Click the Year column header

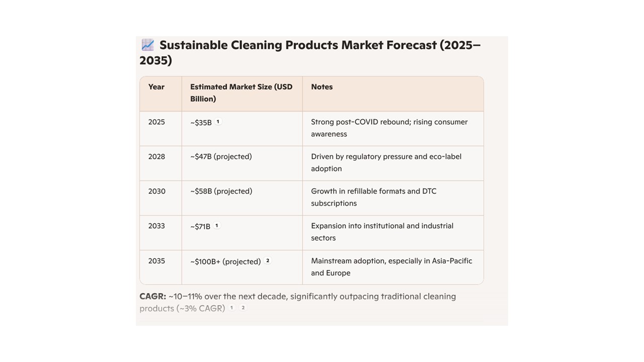pos(156,87)
